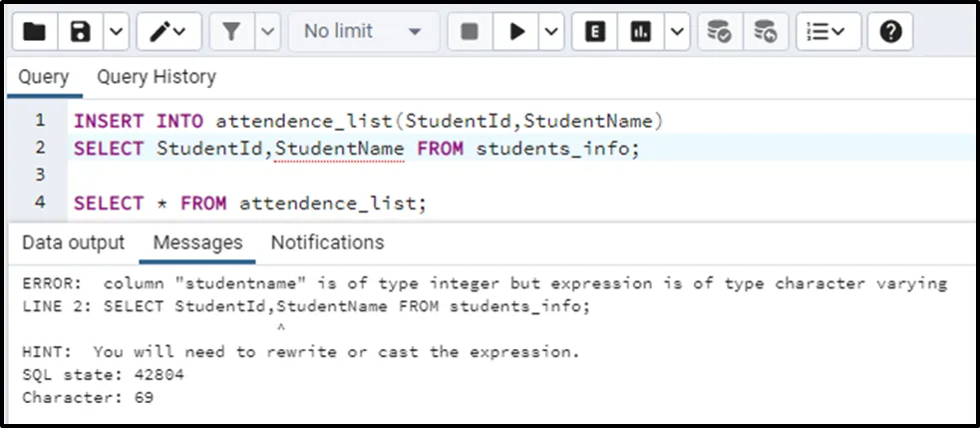Expand the Save File options arrow

tap(116, 32)
